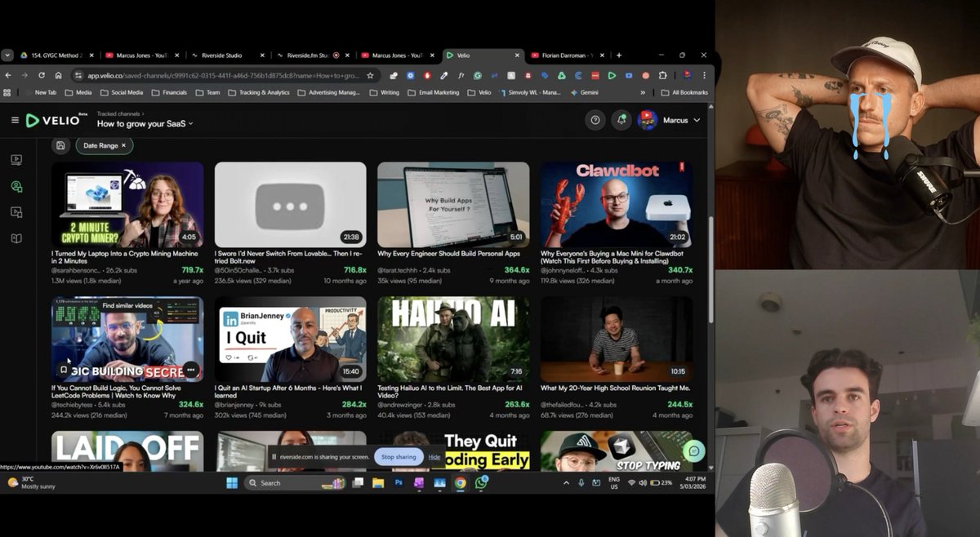Click Stop sharing button
Image resolution: width=980 pixels, height=537 pixels.
click(x=399, y=457)
